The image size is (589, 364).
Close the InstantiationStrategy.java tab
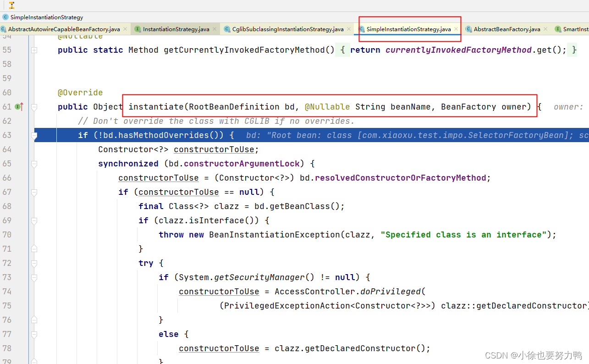coord(215,29)
